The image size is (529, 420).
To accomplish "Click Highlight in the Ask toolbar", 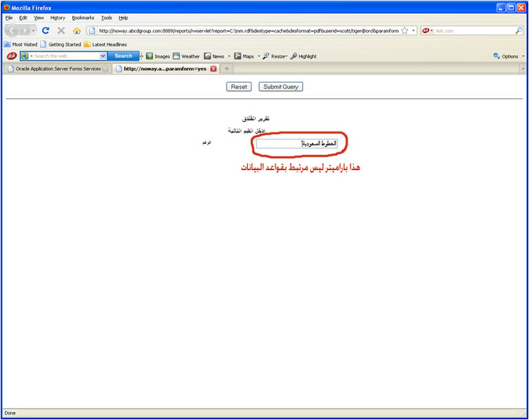I will point(303,56).
